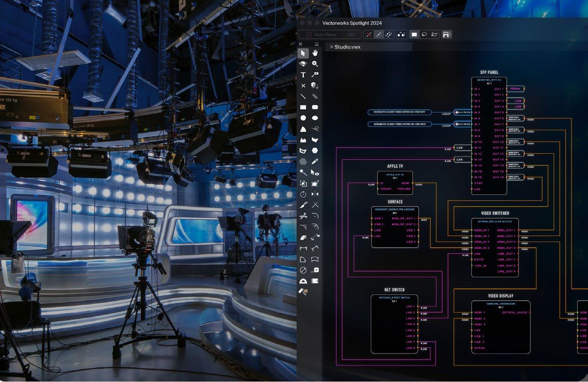Viewport: 588px width, 382px height.
Task: Select the Select Similar magic wand tool
Action: [x=303, y=173]
